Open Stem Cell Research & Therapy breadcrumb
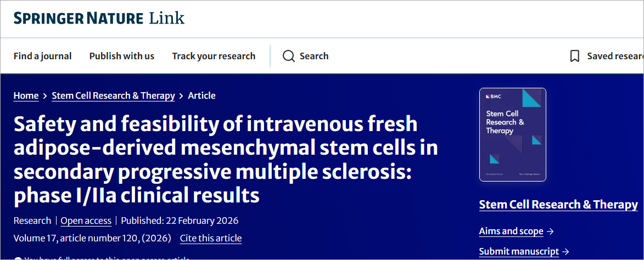 click(113, 95)
